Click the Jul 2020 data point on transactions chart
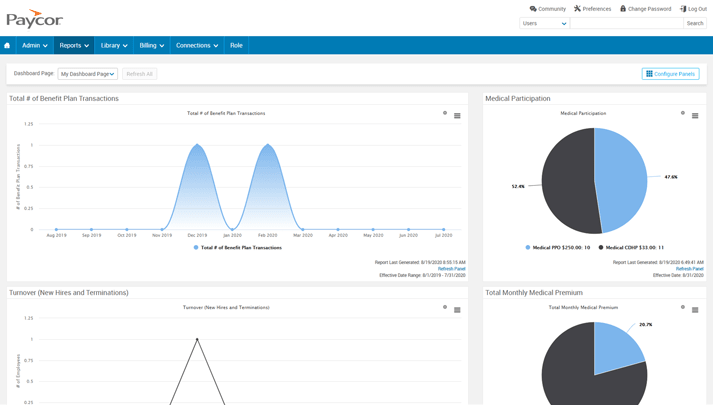713x405 pixels. tap(444, 230)
